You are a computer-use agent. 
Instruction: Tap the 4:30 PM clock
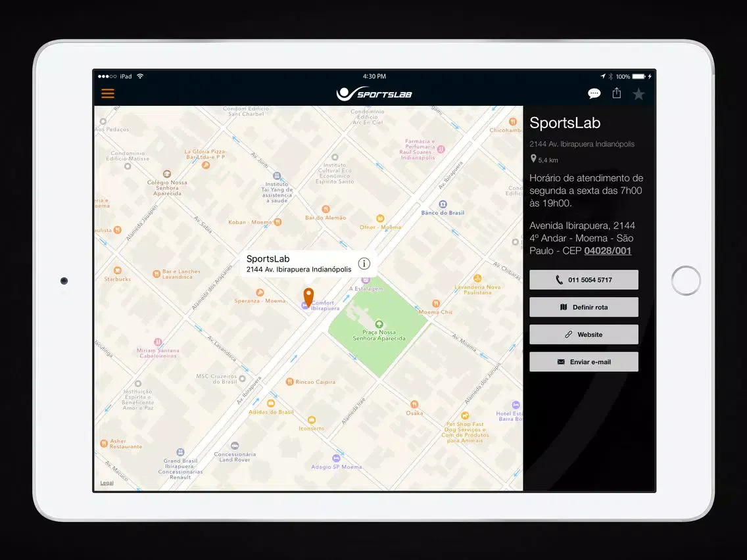[374, 76]
